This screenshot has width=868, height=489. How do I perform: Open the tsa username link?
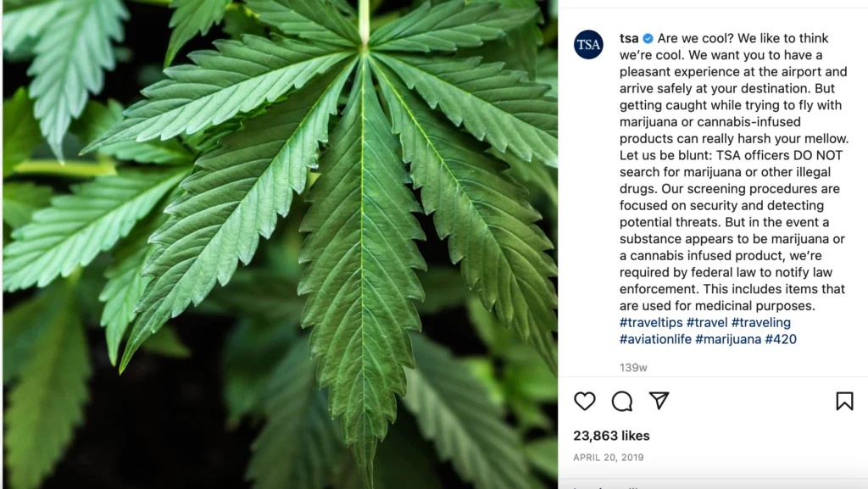pos(629,38)
